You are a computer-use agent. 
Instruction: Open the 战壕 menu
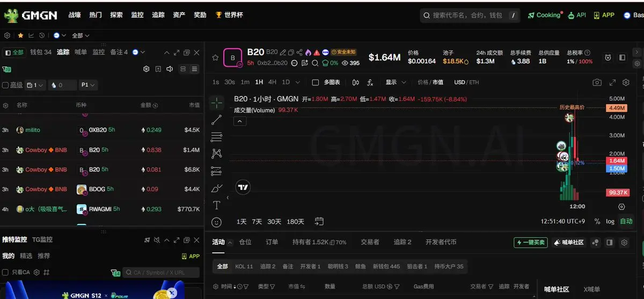tap(75, 15)
